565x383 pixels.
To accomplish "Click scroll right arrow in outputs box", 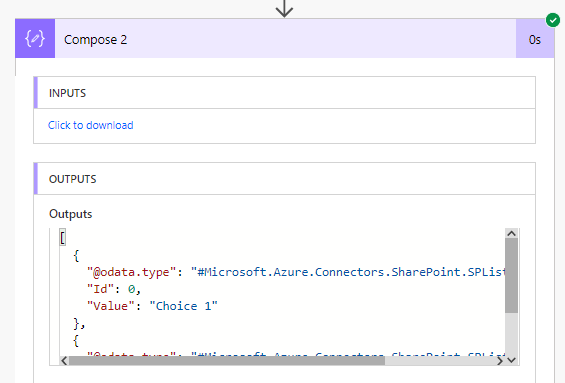I will (500, 360).
